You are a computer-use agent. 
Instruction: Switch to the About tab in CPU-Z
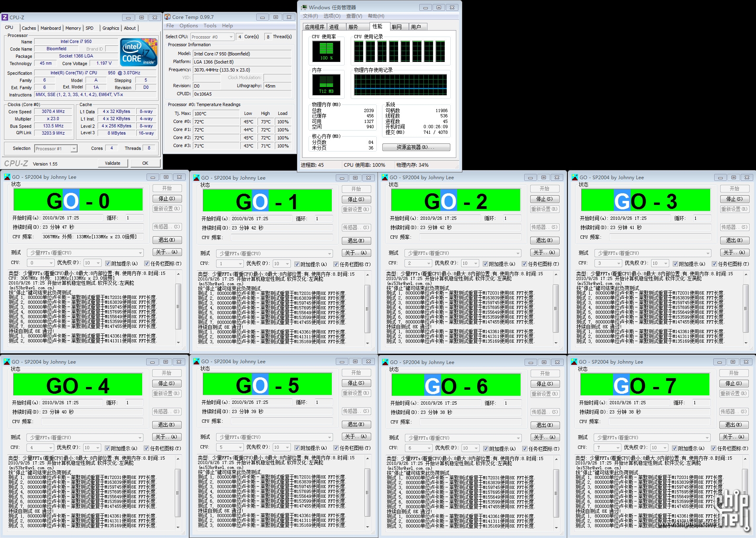[x=130, y=28]
